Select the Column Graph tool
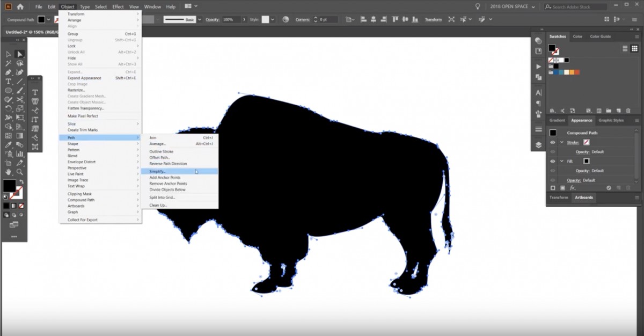 pos(19,154)
